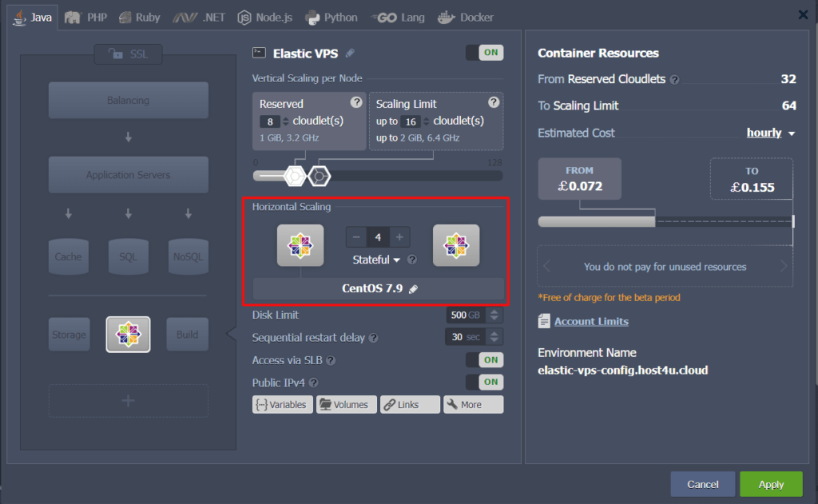Screen dimensions: 818x504
Task: Open the Account Limits link
Action: (591, 321)
